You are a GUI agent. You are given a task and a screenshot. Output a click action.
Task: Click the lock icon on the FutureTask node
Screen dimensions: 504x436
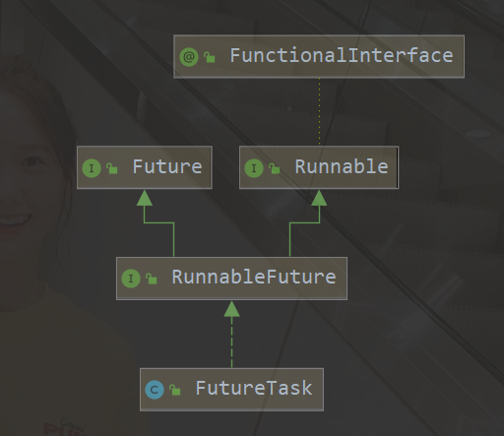click(x=175, y=390)
